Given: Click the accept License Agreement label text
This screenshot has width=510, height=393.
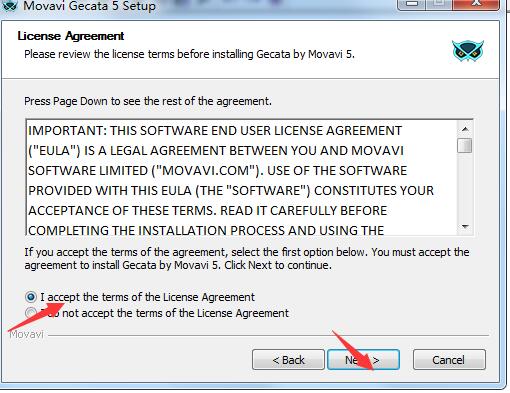Looking at the screenshot, I should point(148,297).
